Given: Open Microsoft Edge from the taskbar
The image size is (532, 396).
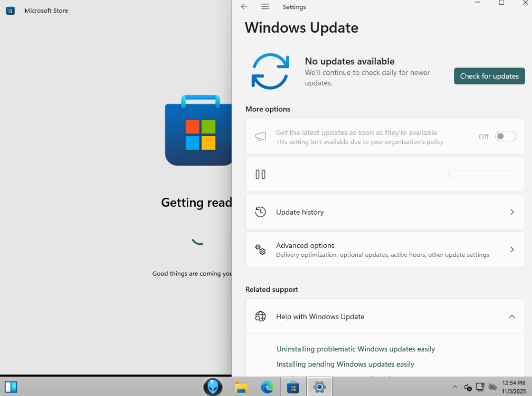Looking at the screenshot, I should (267, 387).
